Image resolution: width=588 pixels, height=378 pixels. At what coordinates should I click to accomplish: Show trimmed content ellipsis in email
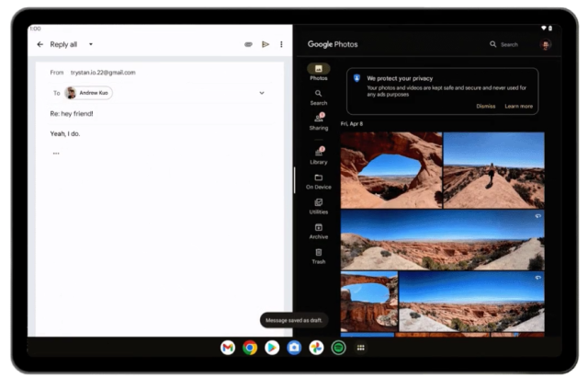[55, 154]
